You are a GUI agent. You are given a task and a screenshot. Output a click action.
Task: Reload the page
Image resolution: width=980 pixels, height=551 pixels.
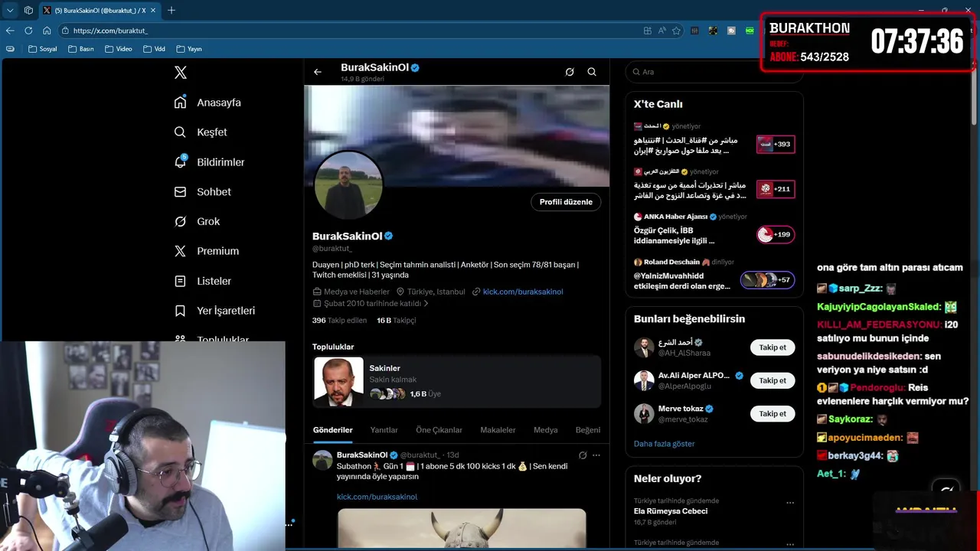[28, 31]
